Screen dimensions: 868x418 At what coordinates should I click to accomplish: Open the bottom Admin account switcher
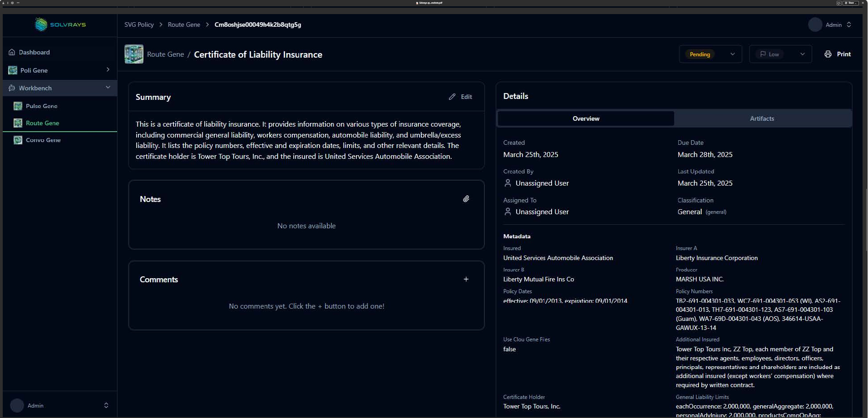point(106,405)
